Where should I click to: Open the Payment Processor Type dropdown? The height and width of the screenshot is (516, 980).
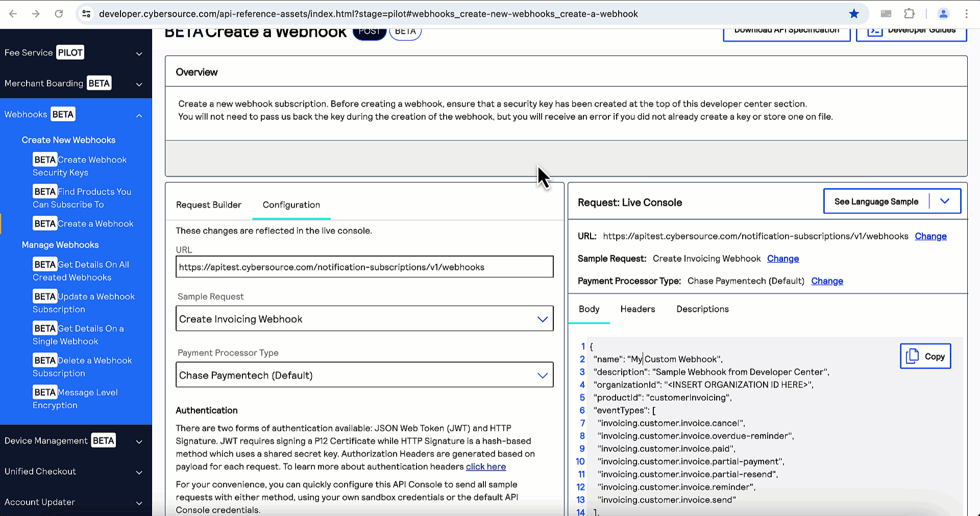click(x=364, y=375)
